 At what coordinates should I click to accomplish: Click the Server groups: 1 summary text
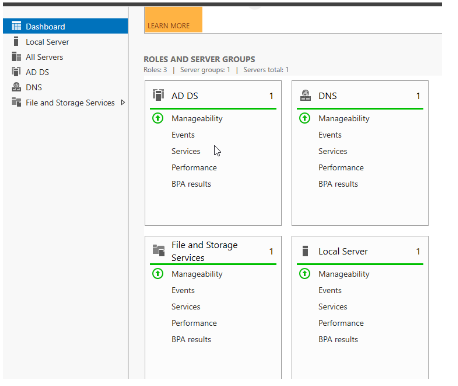205,70
